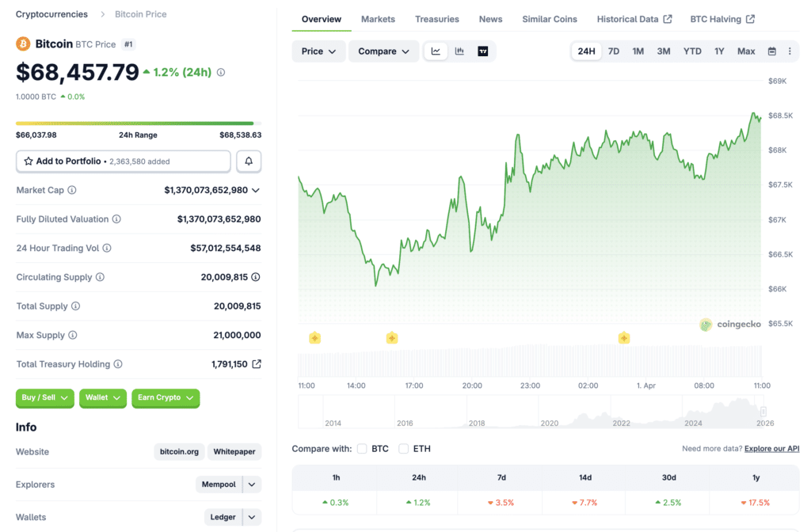The image size is (811, 532).
Task: Enable ETH comparison checkbox
Action: click(403, 449)
